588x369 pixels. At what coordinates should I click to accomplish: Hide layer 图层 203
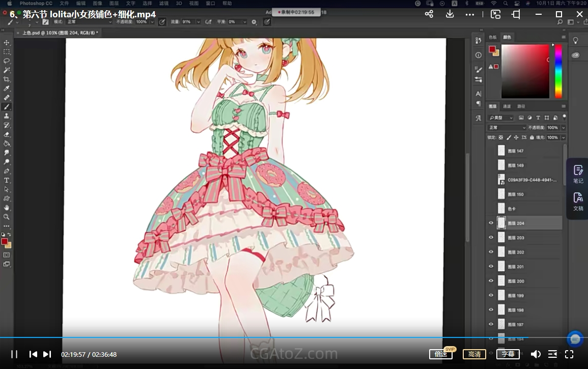(491, 238)
